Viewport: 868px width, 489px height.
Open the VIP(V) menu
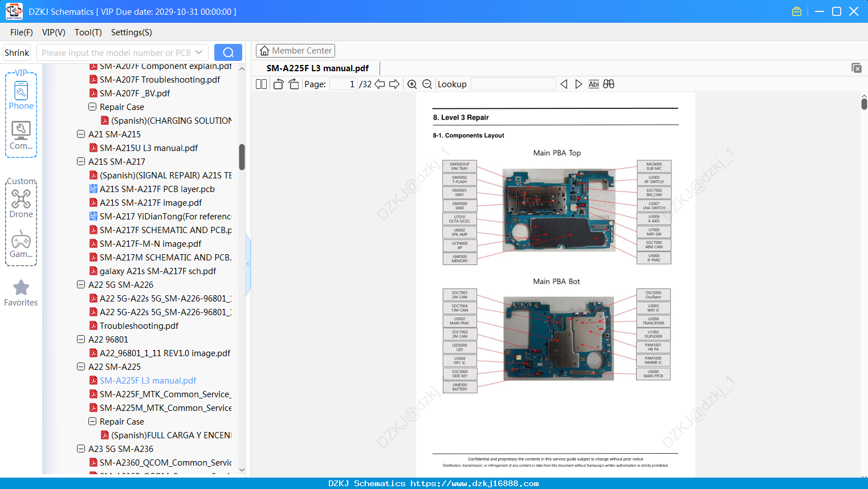pyautogui.click(x=54, y=32)
